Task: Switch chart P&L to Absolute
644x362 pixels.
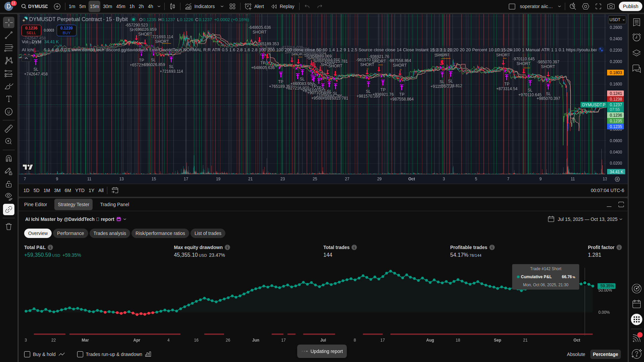Action: [576, 354]
